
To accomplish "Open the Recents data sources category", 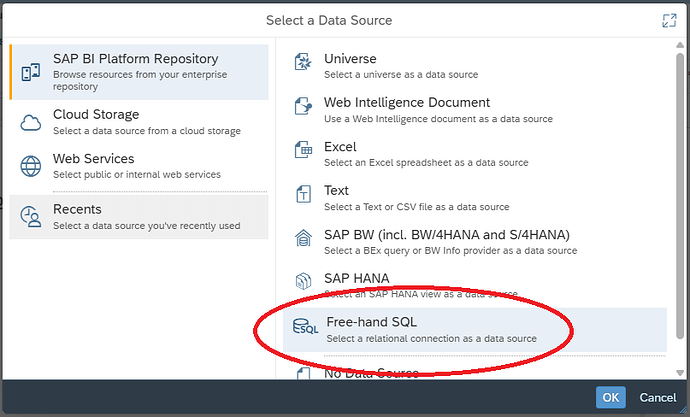I will point(138,217).
